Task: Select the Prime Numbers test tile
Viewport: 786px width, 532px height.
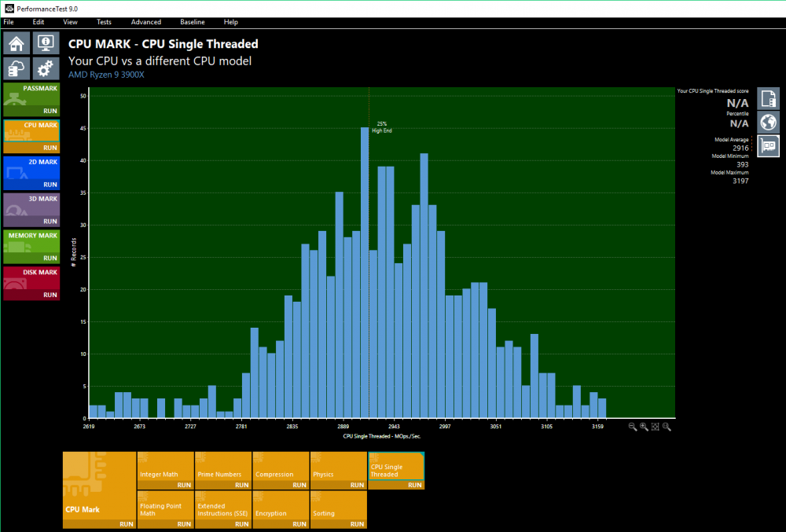Action: click(x=222, y=470)
